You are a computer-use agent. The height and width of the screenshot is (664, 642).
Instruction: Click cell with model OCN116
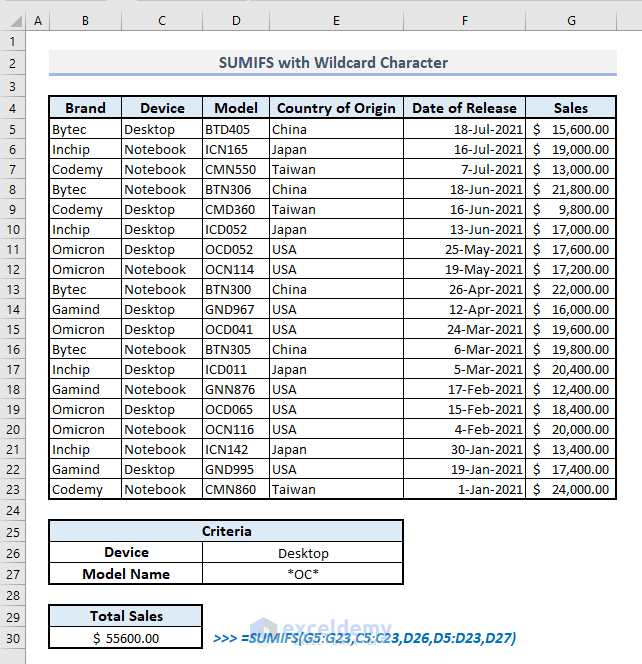point(236,429)
